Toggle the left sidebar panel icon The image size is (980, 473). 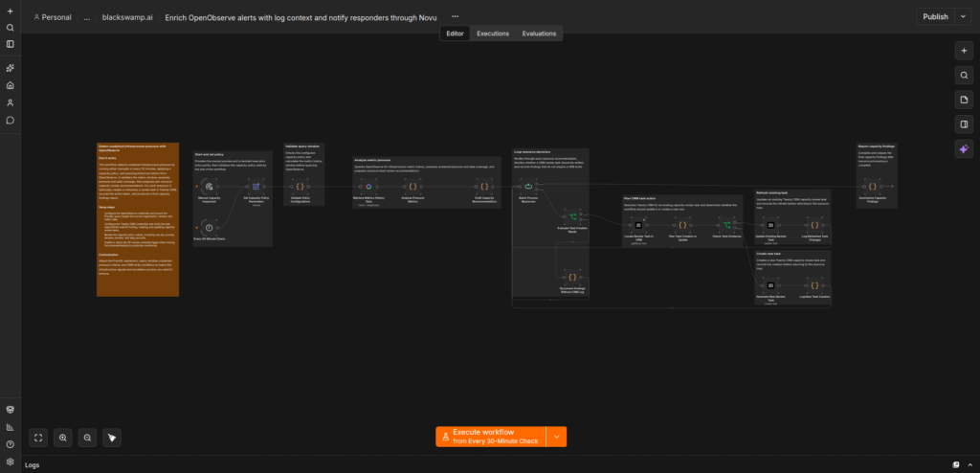(10, 44)
